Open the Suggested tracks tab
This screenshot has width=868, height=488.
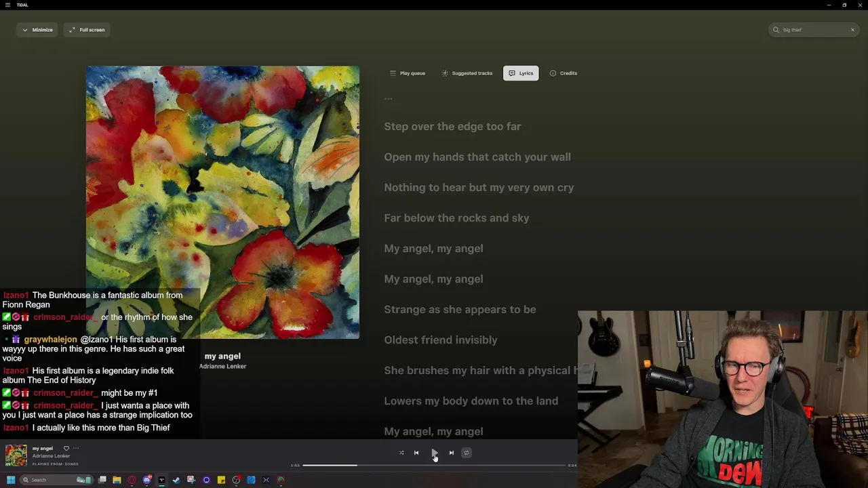[x=467, y=73]
